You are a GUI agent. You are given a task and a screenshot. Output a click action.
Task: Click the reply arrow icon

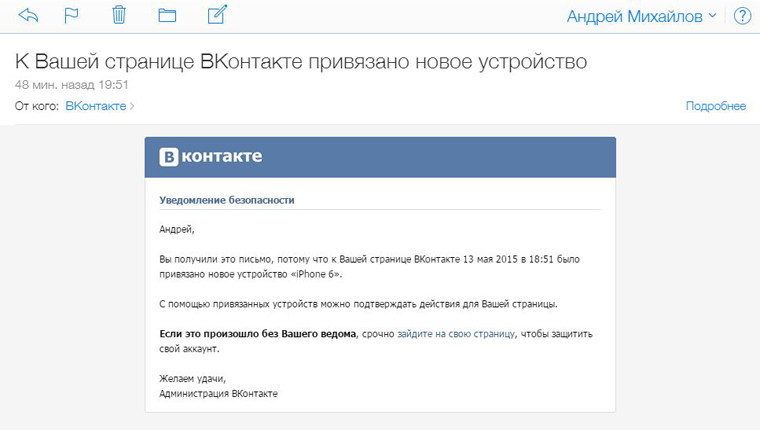tap(28, 16)
